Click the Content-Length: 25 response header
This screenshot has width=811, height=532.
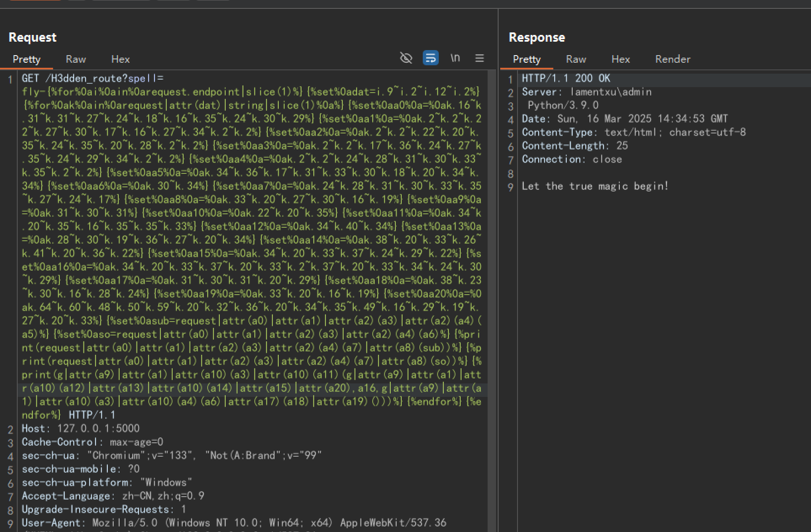tap(575, 146)
